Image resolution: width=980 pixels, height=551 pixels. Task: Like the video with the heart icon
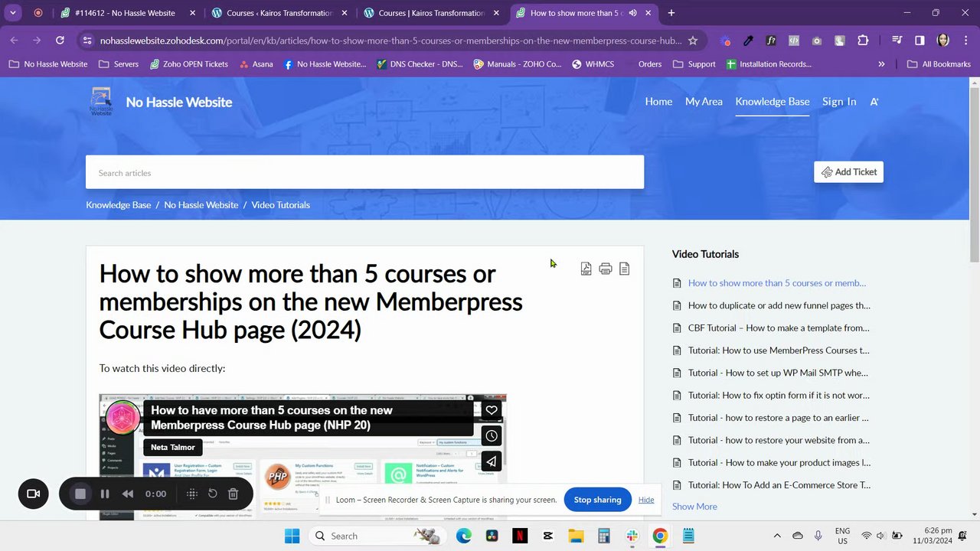point(492,410)
